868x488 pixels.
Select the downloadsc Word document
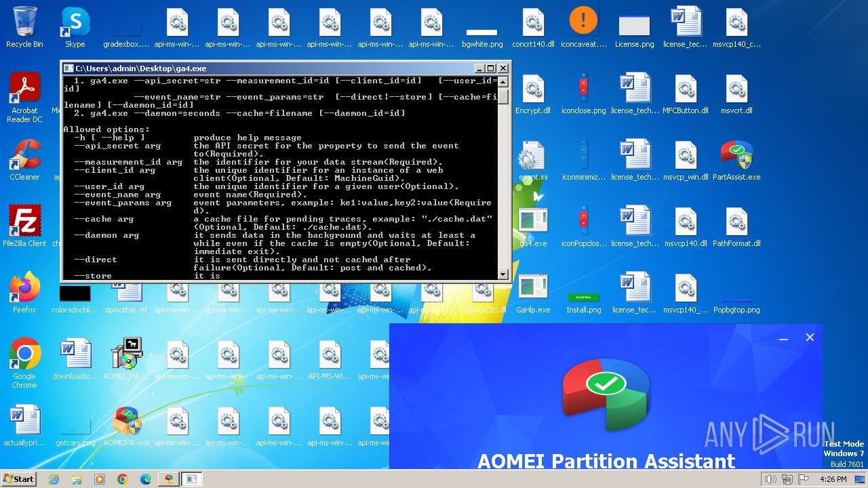(75, 359)
